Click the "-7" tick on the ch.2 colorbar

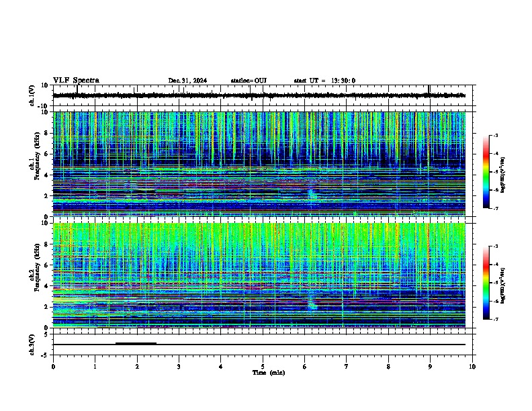[496, 320]
